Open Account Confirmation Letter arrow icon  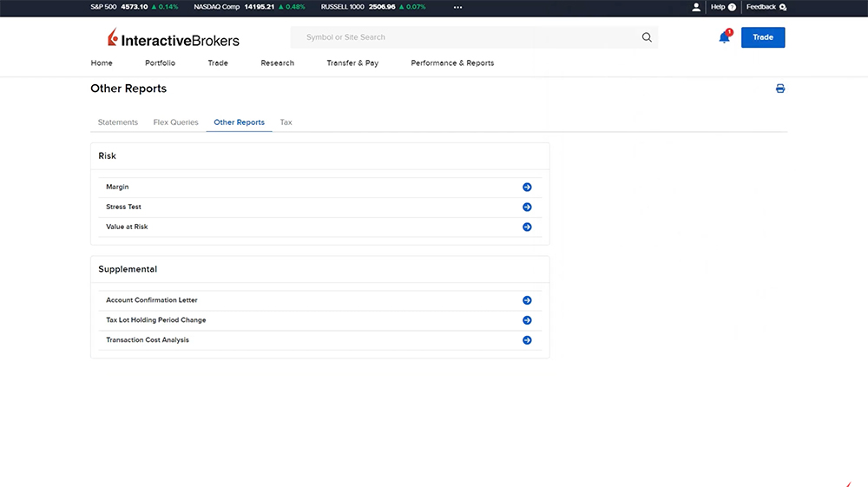click(x=527, y=300)
